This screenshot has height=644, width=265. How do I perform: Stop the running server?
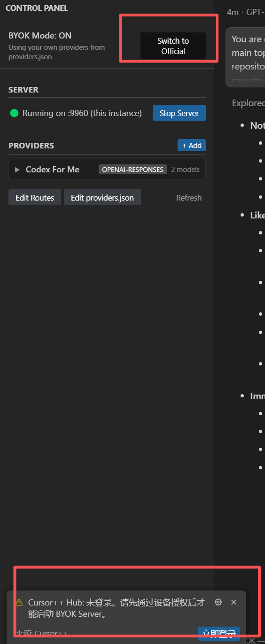pos(179,113)
